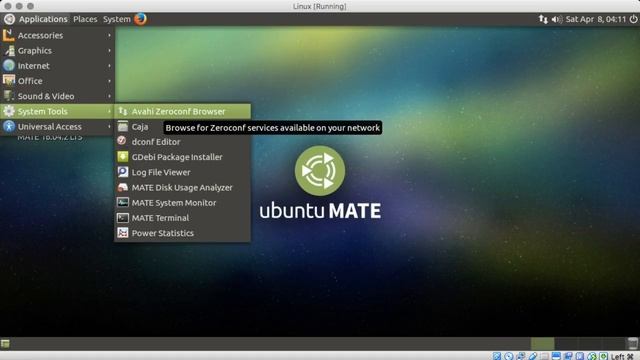Click the Accessories category icon
This screenshot has width=640, height=360.
coord(9,36)
